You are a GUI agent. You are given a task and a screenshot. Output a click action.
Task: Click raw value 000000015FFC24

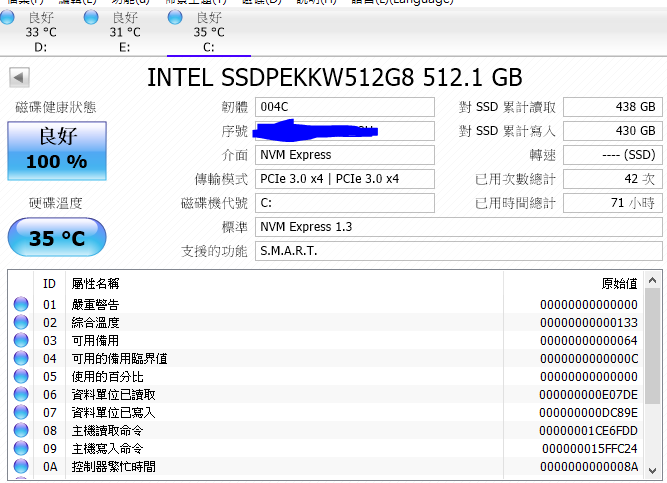590,449
